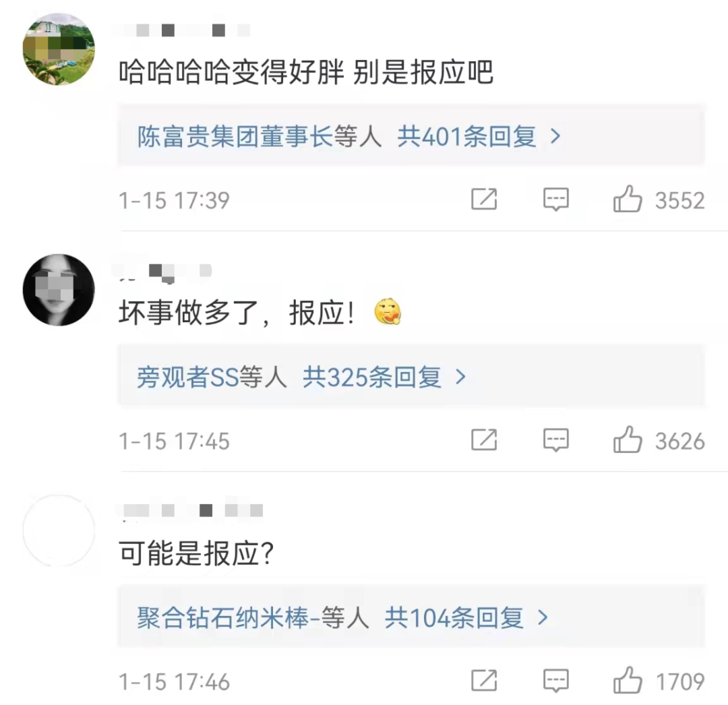
Task: Like the comment with 3552 likes
Action: (x=628, y=200)
